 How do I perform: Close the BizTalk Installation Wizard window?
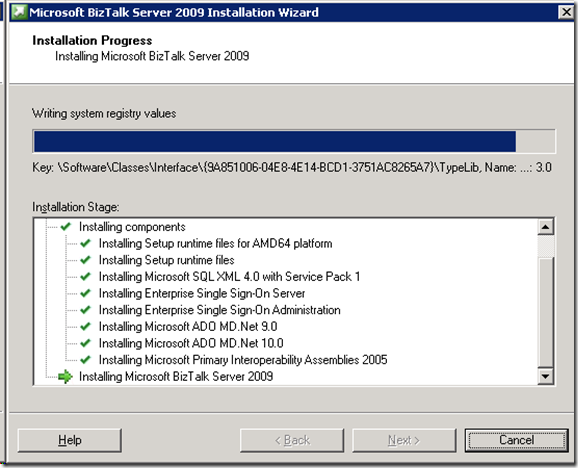(566, 12)
